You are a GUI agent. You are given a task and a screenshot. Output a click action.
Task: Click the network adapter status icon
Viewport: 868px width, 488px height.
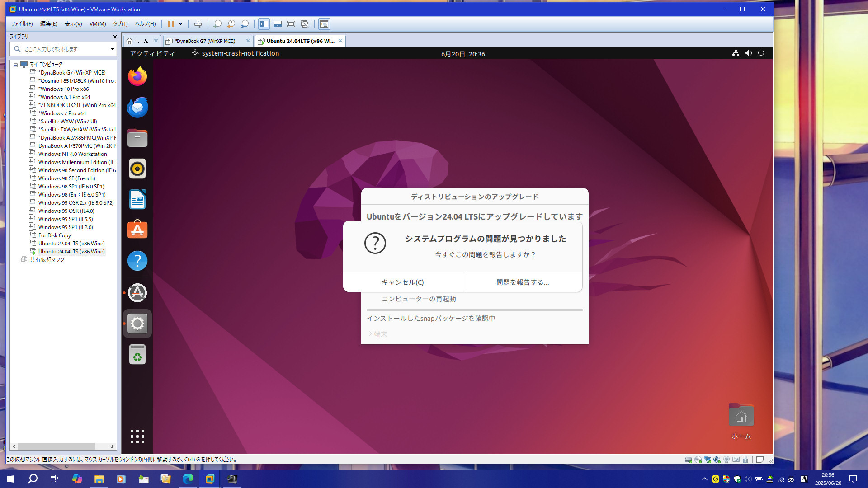click(x=708, y=460)
